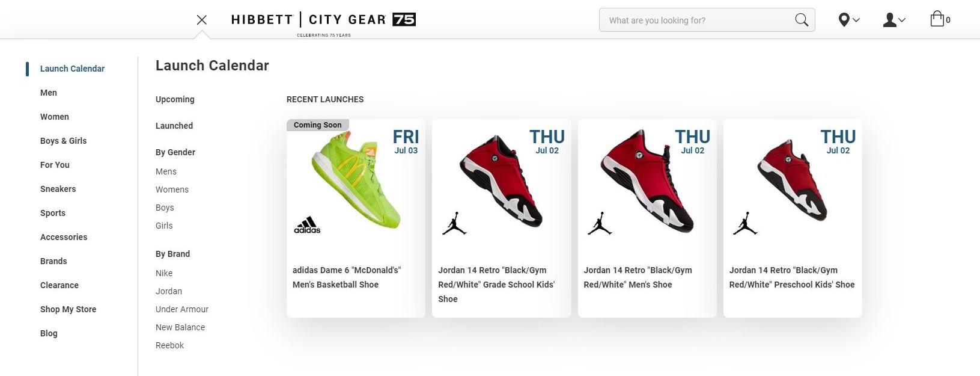Click the search magnifier icon
Screen dimensions: 980x376
click(x=802, y=20)
